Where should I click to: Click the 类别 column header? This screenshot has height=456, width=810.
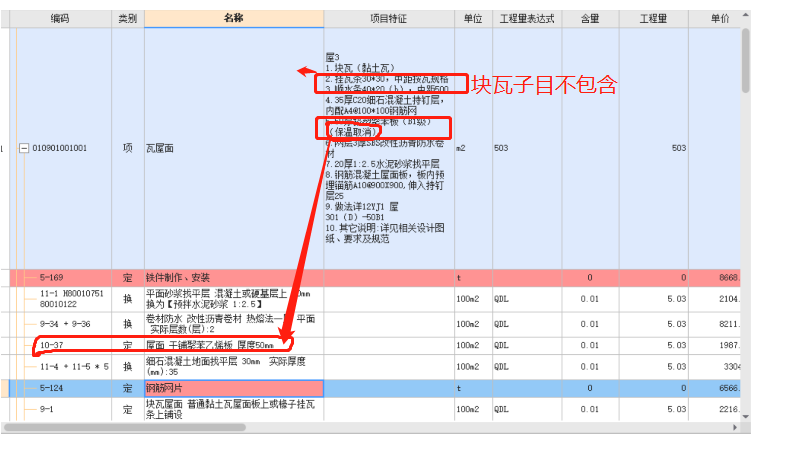128,19
